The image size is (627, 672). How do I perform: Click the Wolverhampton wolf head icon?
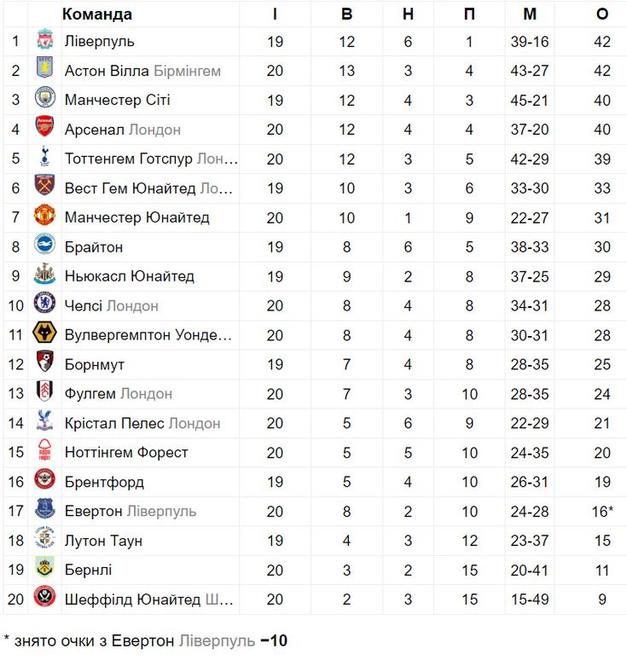44,332
